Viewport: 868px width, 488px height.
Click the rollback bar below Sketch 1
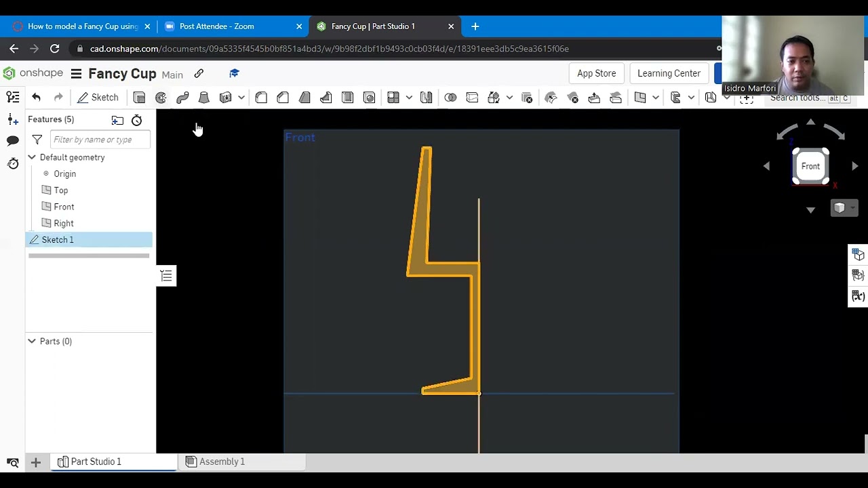coord(89,256)
